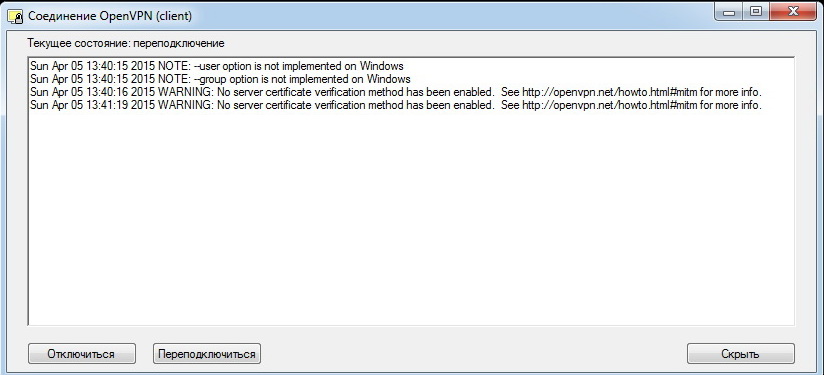Viewport: 824px width, 375px height.
Task: Click the OpenVPN padlock icon in title bar
Action: (15, 16)
